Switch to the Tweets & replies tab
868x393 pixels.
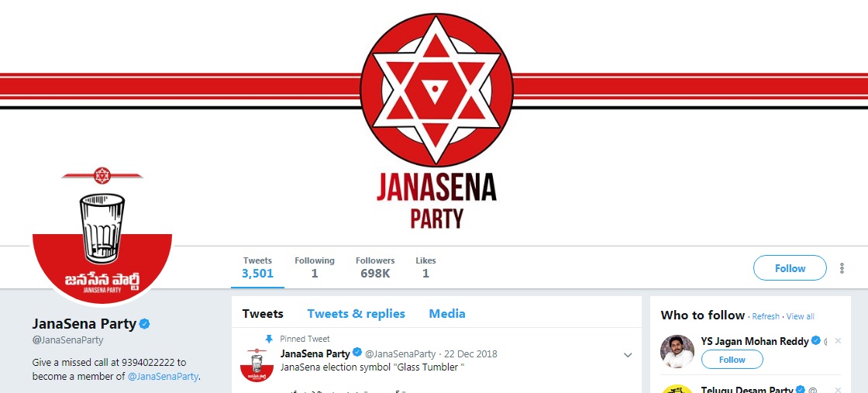356,314
